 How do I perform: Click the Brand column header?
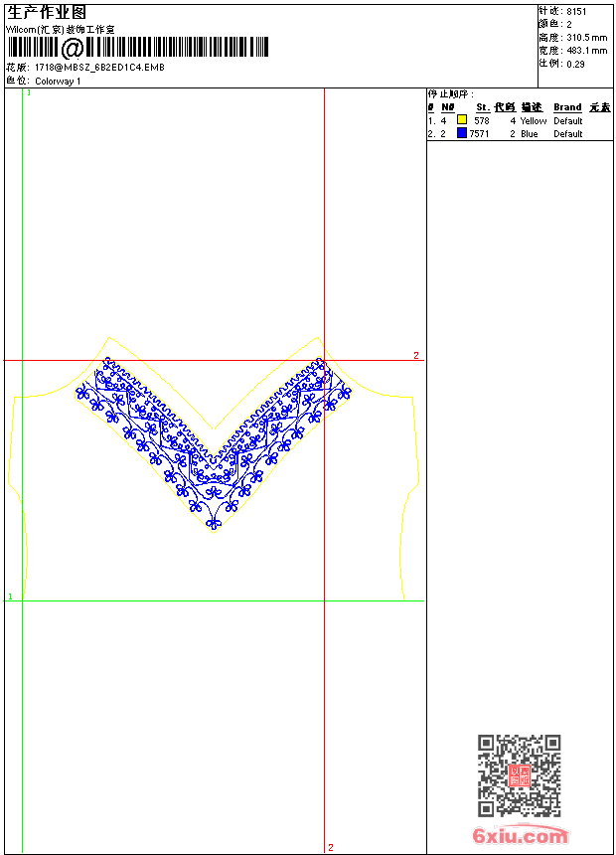point(567,107)
